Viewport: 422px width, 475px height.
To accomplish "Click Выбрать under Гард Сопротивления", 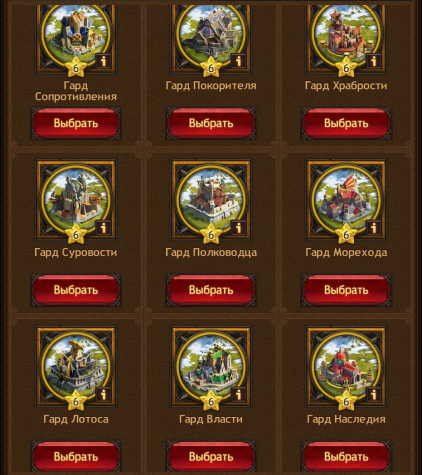I will pyautogui.click(x=76, y=123).
